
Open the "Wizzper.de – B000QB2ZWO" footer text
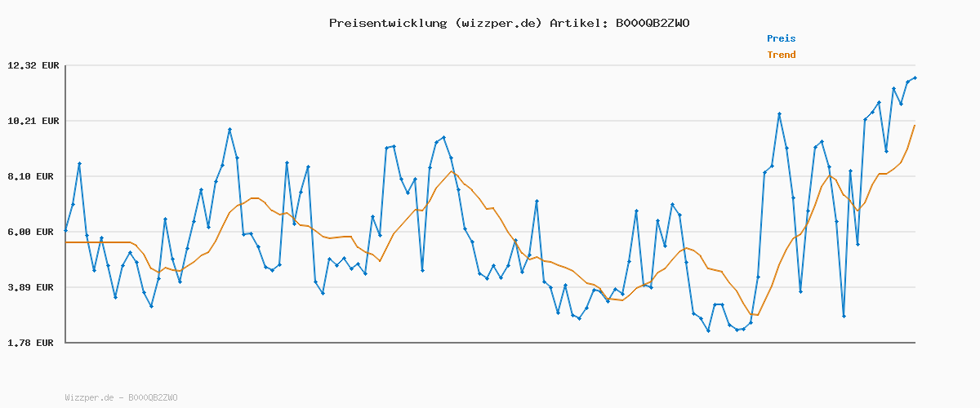click(x=121, y=397)
